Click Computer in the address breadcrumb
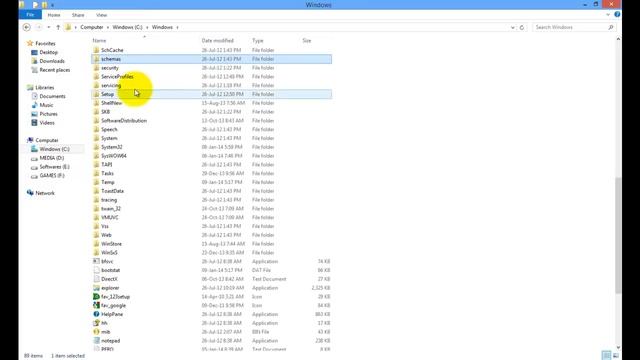 click(92, 27)
